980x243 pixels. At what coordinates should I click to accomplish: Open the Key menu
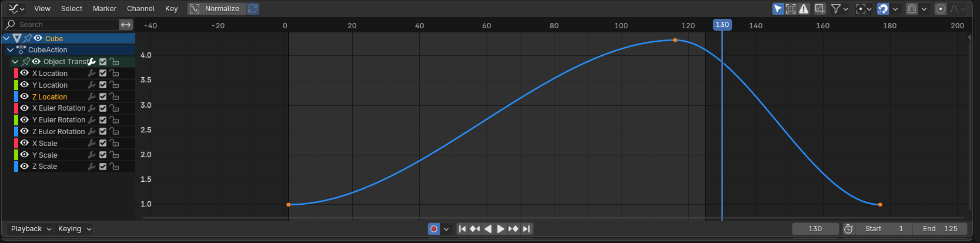pos(172,9)
